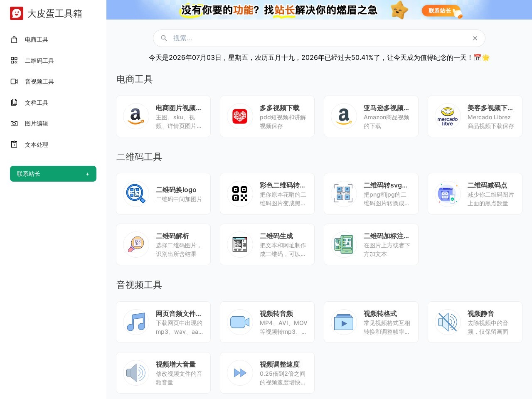This screenshot has height=399, width=532.
Task: Click the 二维码转svg card title
Action: coord(385,185)
